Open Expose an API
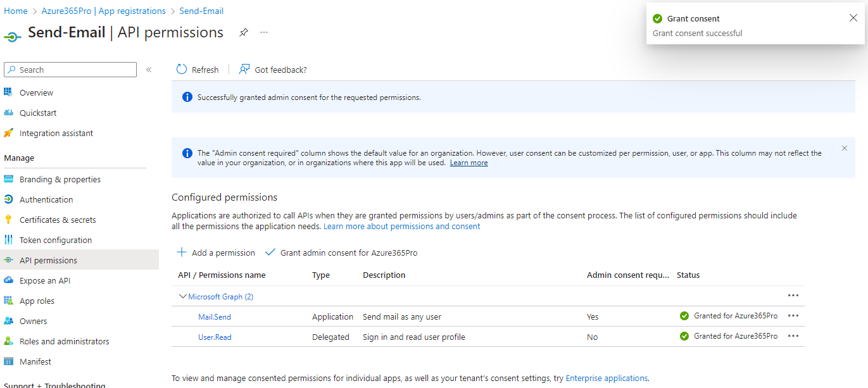 click(45, 280)
